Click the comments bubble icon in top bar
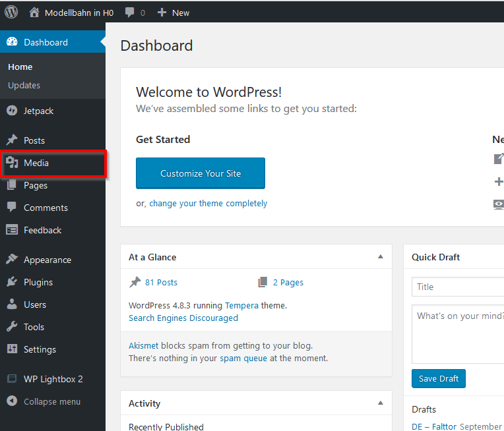 [x=129, y=13]
